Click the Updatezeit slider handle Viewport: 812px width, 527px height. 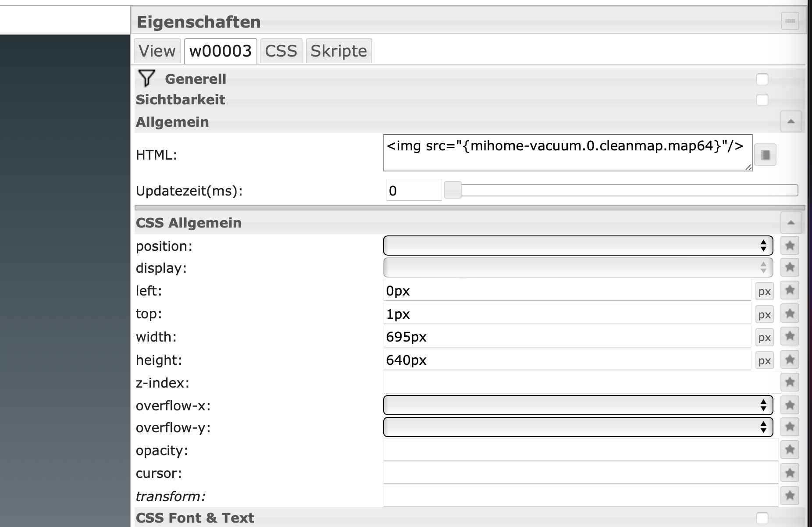point(453,190)
